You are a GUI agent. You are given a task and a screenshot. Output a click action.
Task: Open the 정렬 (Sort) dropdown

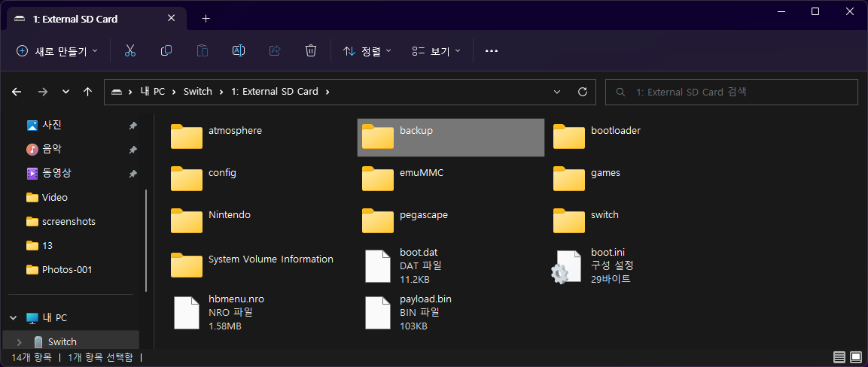[367, 51]
